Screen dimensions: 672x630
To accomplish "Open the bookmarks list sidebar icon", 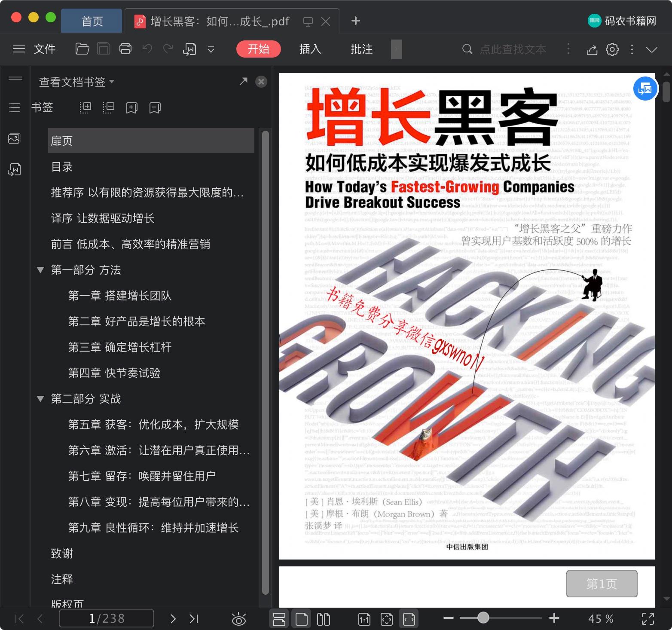I will tap(15, 107).
